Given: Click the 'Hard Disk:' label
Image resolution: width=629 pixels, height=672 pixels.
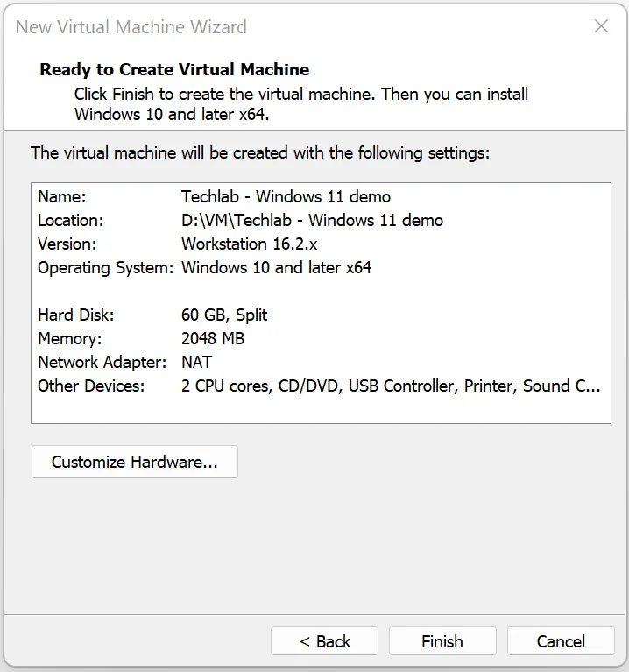Looking at the screenshot, I should click(x=75, y=315).
